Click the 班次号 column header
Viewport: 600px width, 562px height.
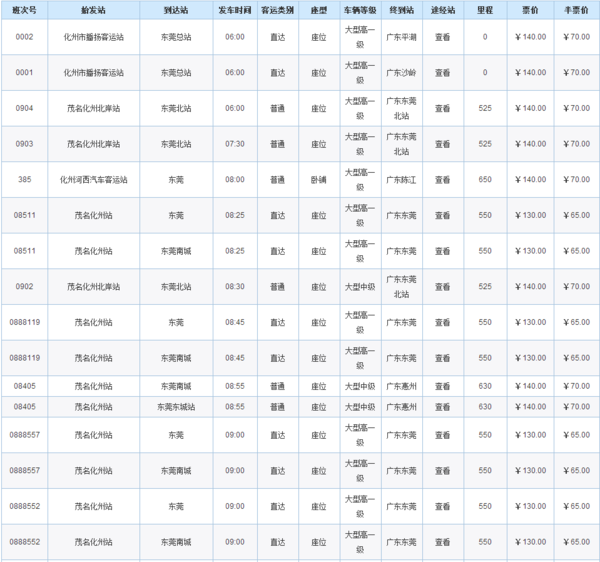(x=25, y=8)
